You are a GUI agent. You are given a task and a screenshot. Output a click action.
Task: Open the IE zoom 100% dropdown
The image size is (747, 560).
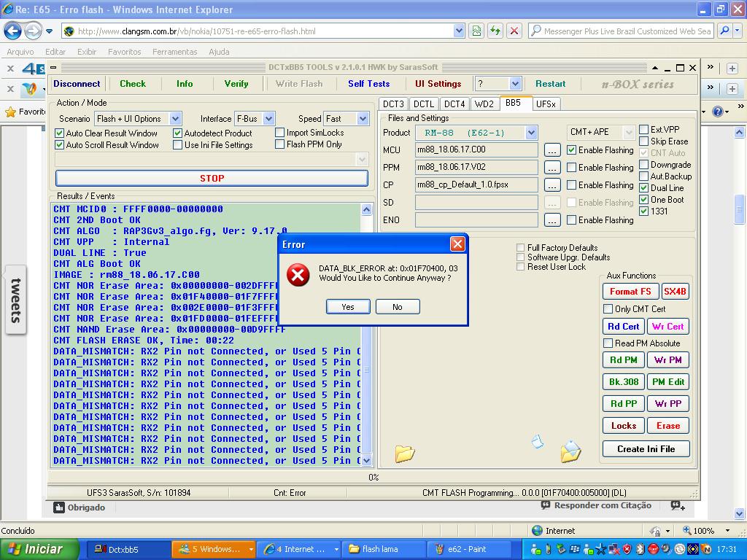point(727,531)
